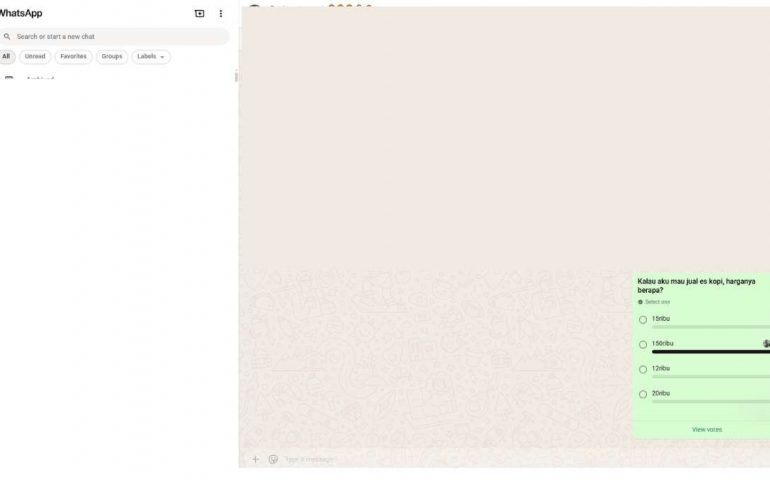Select the 150ribu poll option

pyautogui.click(x=643, y=345)
